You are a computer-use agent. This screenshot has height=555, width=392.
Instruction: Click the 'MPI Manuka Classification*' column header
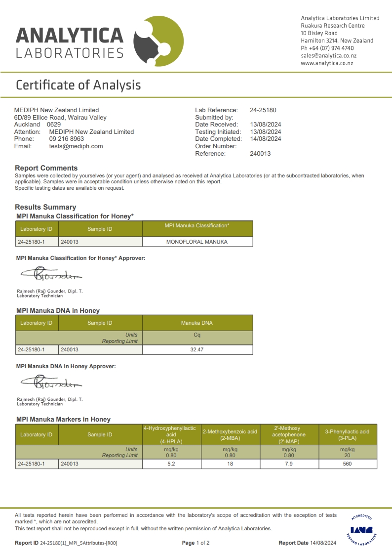197,229
